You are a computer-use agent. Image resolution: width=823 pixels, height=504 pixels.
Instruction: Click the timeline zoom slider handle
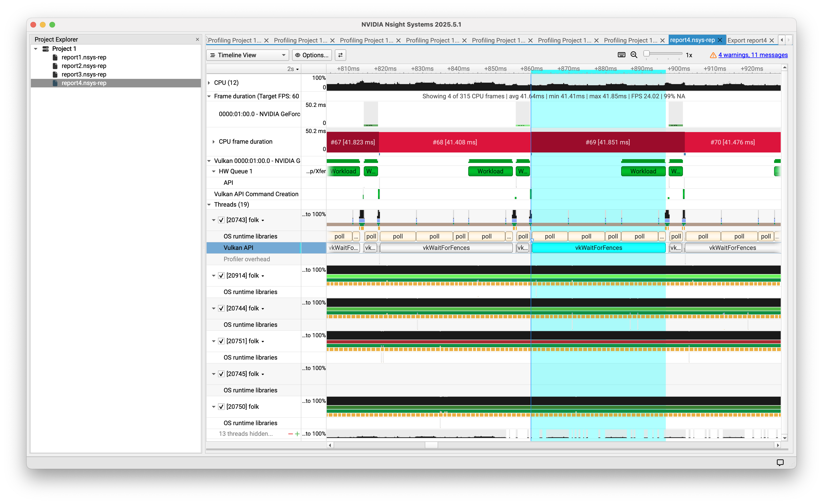point(646,54)
